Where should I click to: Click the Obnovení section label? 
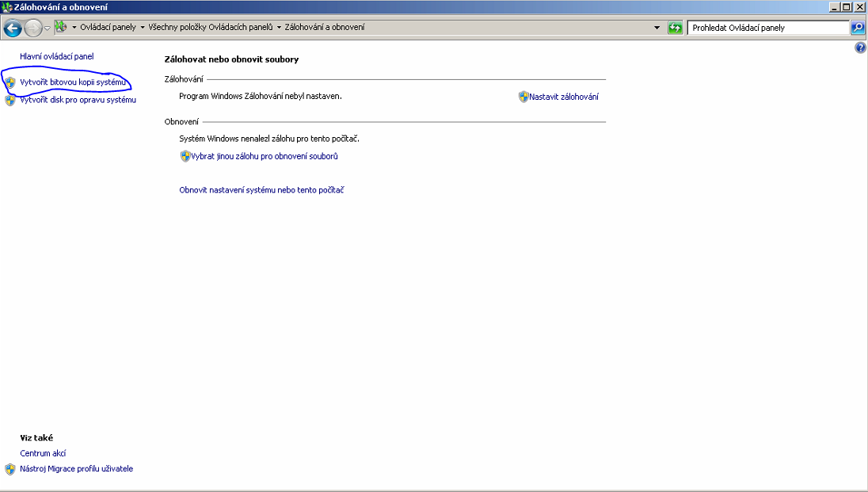(181, 121)
